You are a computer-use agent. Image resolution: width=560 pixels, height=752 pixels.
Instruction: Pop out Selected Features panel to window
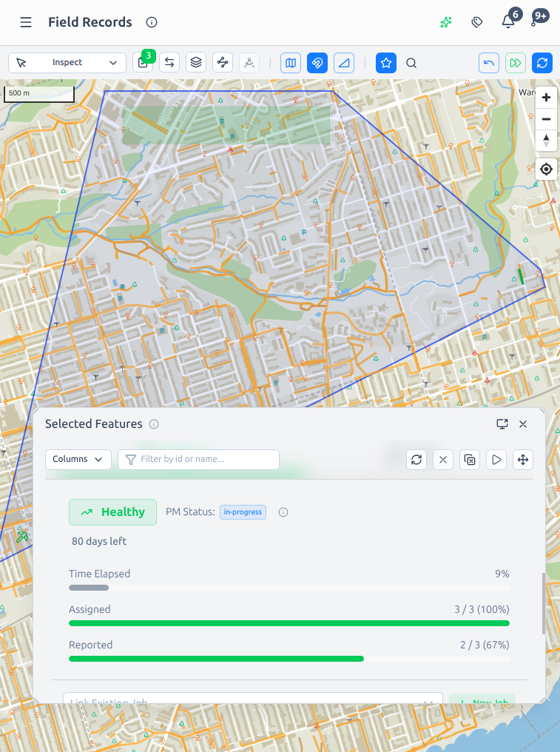[x=502, y=424]
